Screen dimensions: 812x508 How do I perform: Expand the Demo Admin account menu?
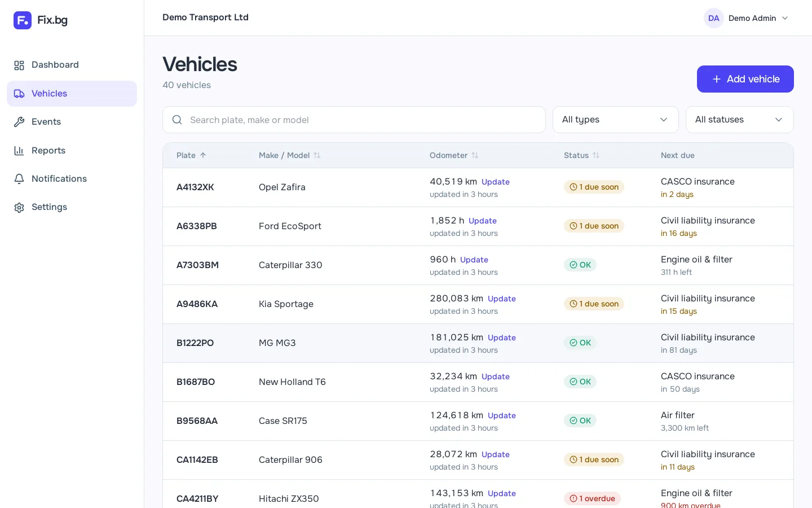(x=746, y=18)
